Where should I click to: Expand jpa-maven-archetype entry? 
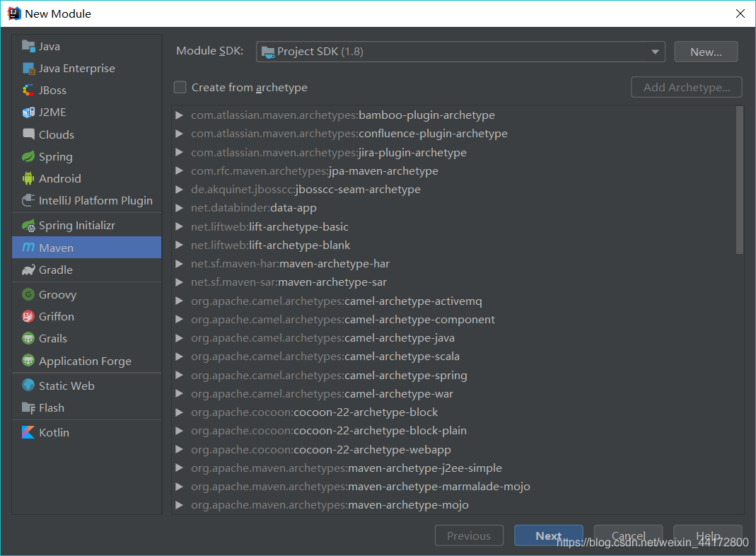180,170
